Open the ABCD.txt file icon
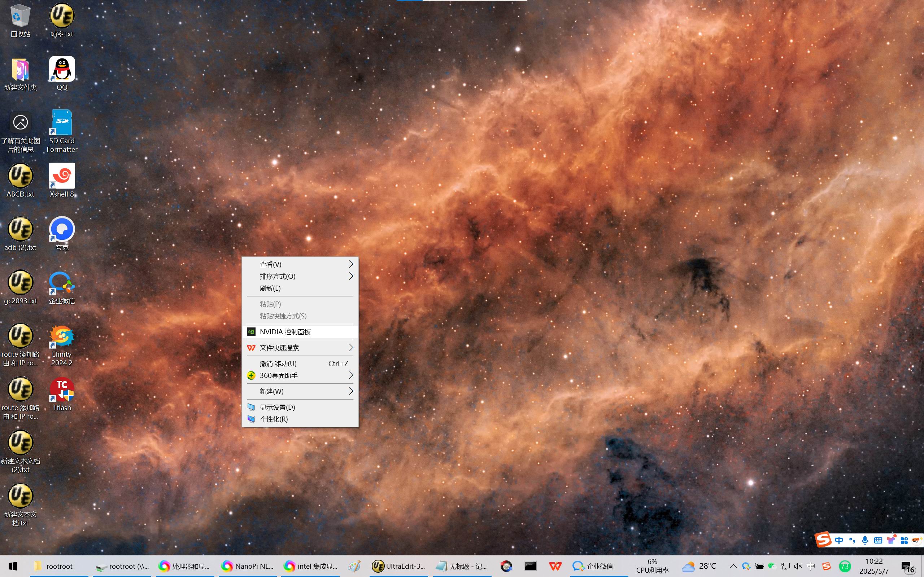The image size is (924, 577). (20, 176)
